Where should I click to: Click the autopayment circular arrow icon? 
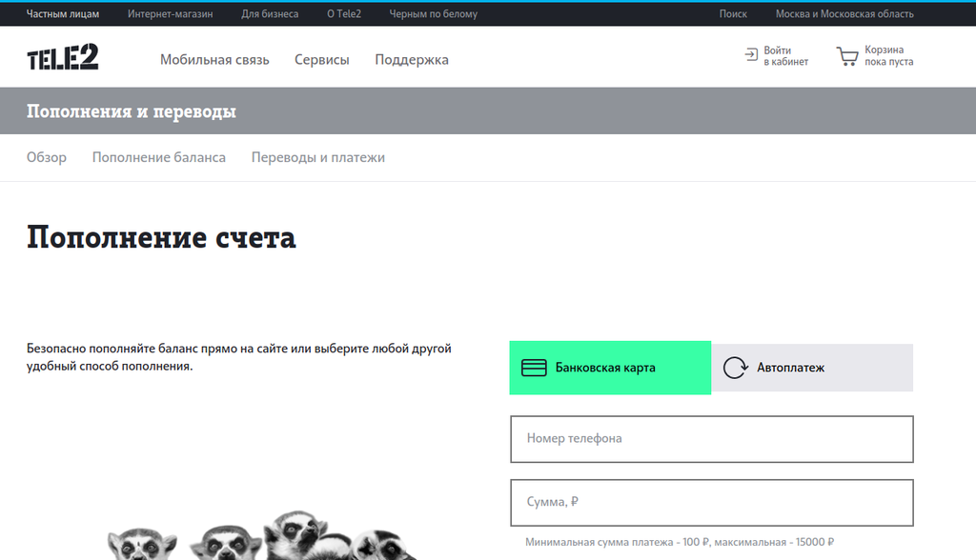click(735, 368)
